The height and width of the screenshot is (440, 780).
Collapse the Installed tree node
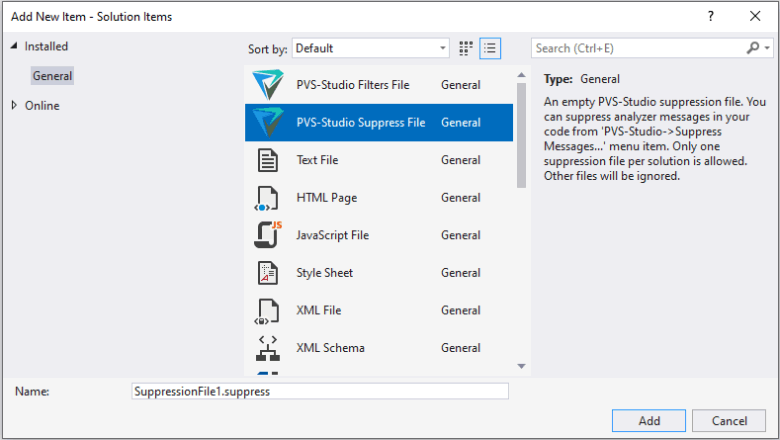(14, 46)
